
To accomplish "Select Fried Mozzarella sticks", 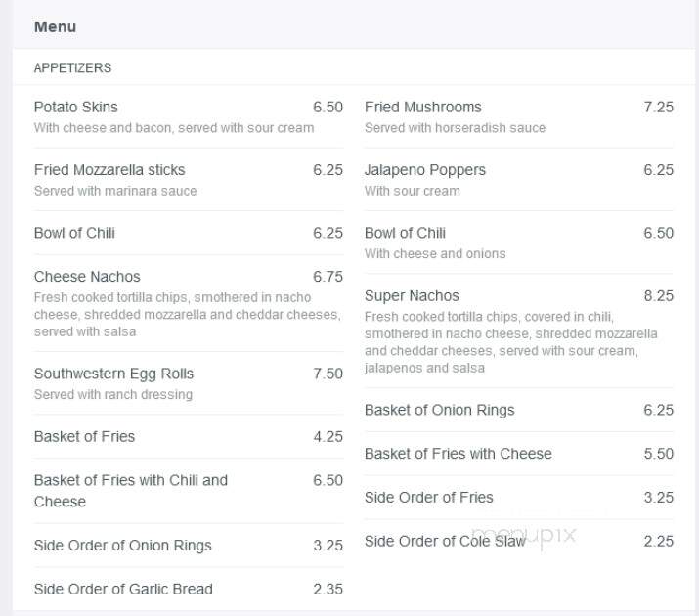I will (109, 170).
